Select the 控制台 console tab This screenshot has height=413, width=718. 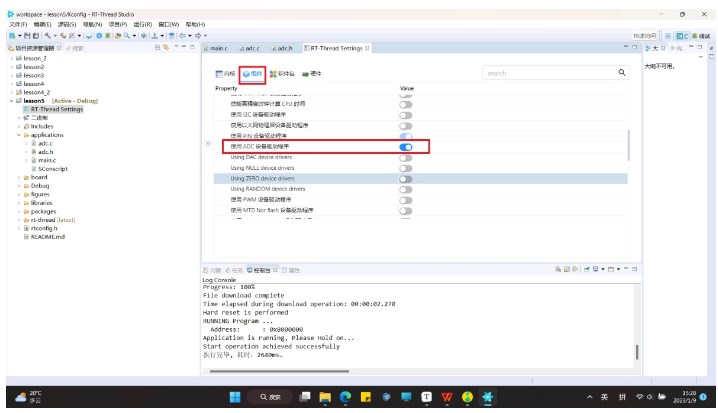pos(262,270)
